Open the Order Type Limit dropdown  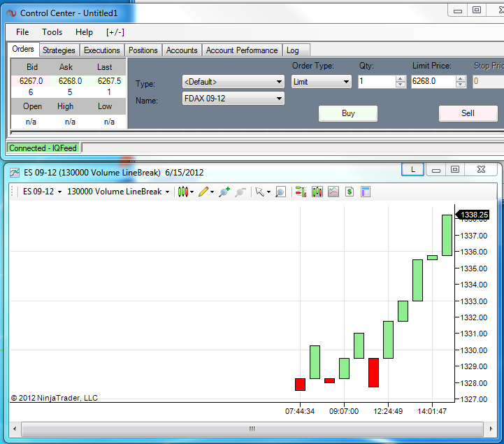click(321, 82)
